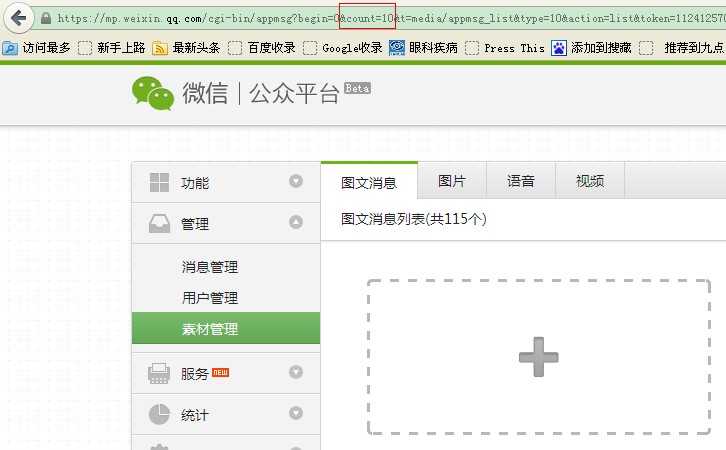
Task: Collapse the 管理 menu arrow
Action: [x=296, y=222]
